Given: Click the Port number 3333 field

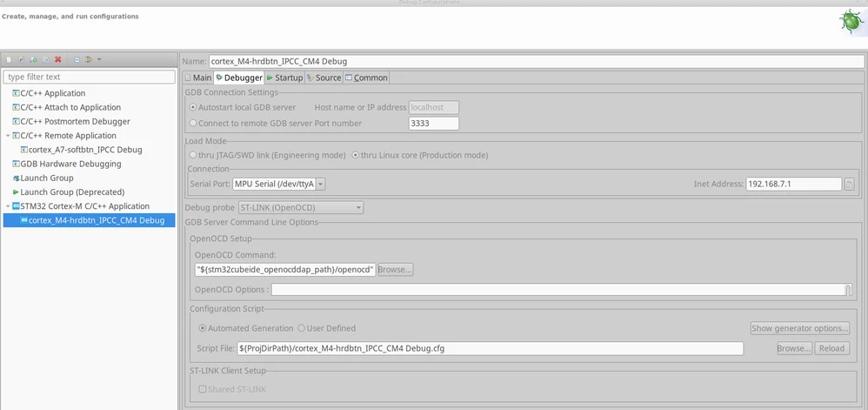Looking at the screenshot, I should click(x=434, y=124).
